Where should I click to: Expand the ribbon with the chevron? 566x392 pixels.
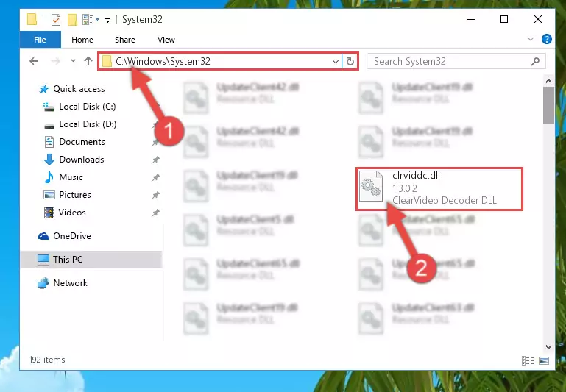[x=530, y=39]
